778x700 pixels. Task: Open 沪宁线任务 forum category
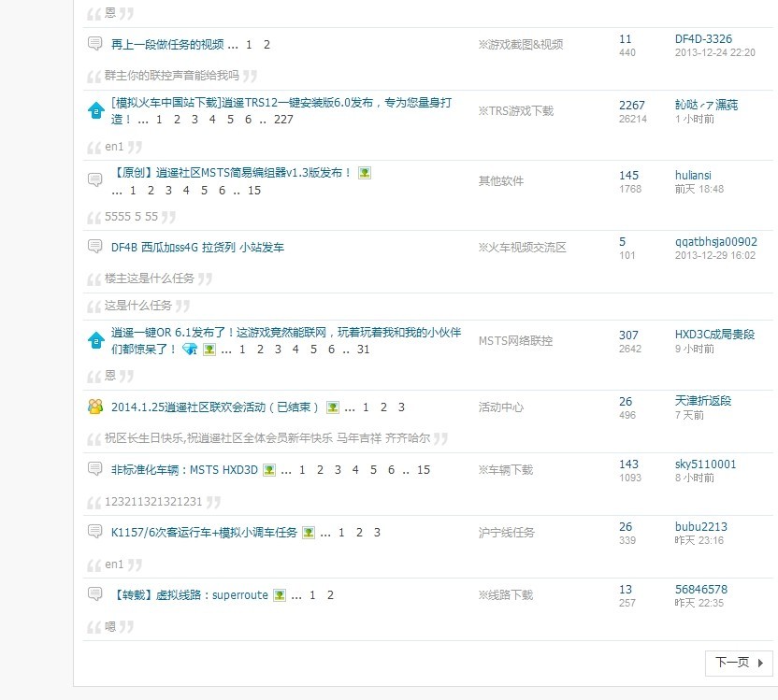coord(506,533)
